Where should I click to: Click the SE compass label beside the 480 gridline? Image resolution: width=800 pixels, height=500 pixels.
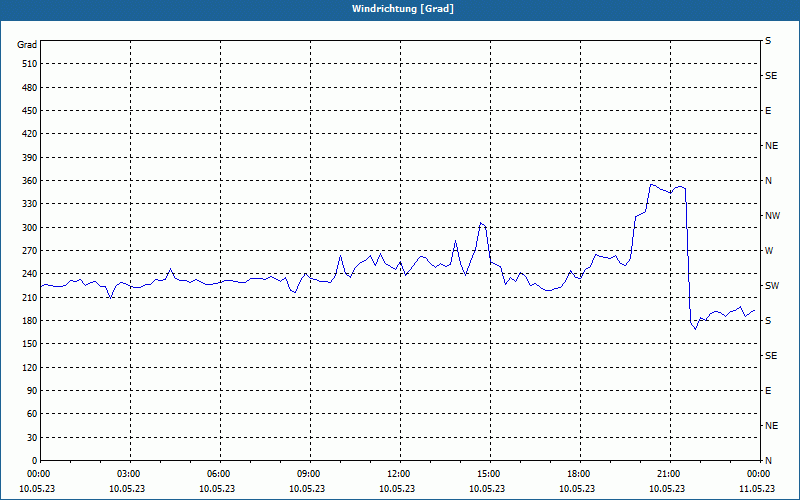[771, 76]
